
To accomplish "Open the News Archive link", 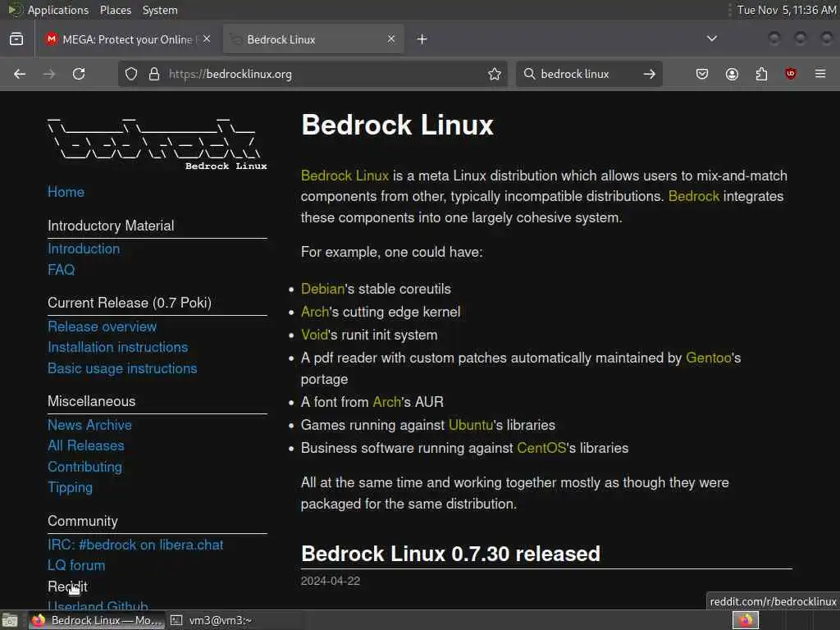I will point(89,425).
